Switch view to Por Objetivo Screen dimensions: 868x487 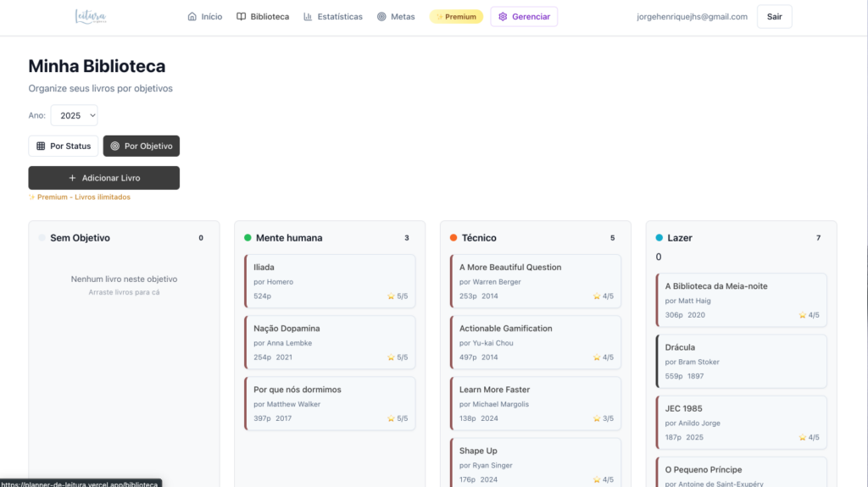142,147
